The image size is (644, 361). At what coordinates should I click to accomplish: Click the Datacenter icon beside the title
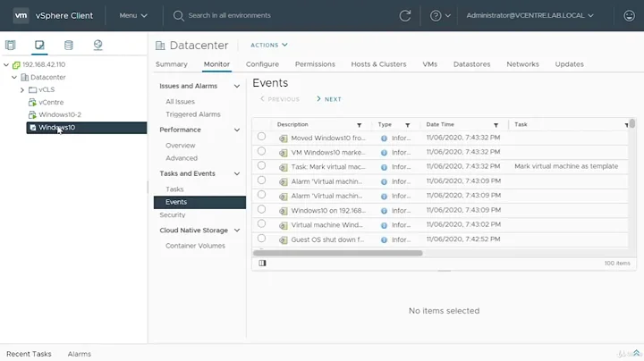point(160,46)
